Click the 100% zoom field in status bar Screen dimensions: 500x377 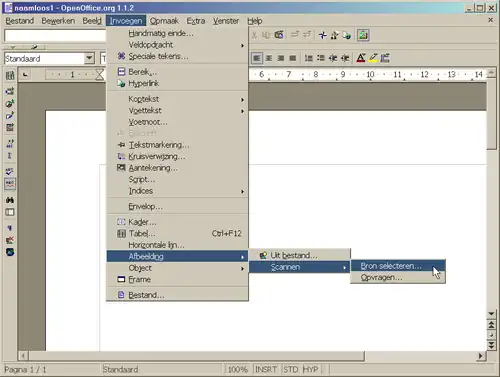pyautogui.click(x=237, y=369)
